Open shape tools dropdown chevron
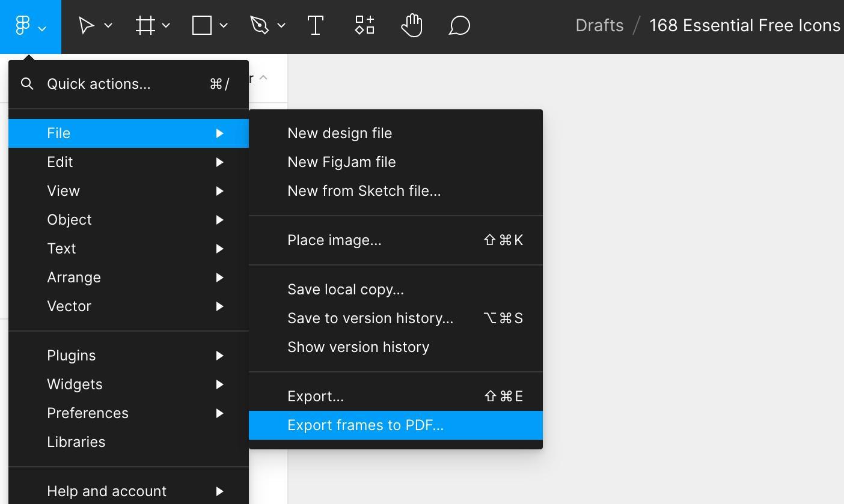Screen dimensions: 844x504 pyautogui.click(x=224, y=26)
